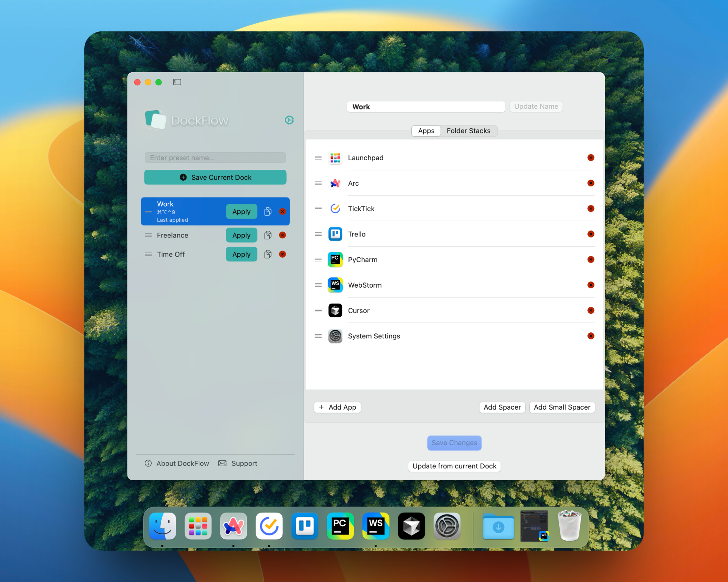
Task: Click the Add Small Spacer button
Action: click(562, 407)
